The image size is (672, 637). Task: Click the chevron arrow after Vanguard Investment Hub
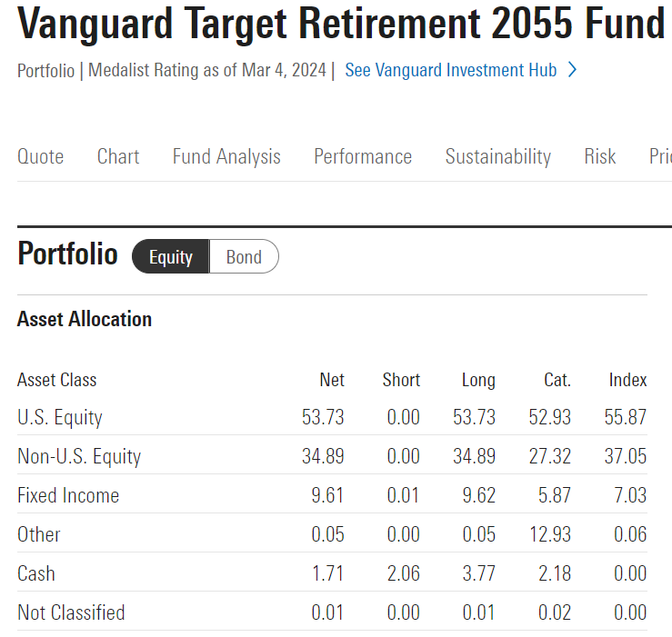click(572, 70)
